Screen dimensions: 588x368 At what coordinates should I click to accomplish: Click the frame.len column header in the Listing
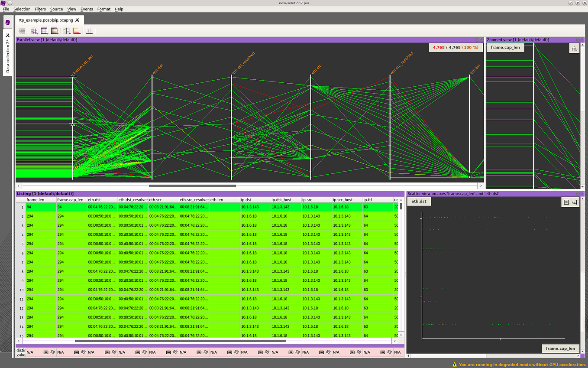41,200
